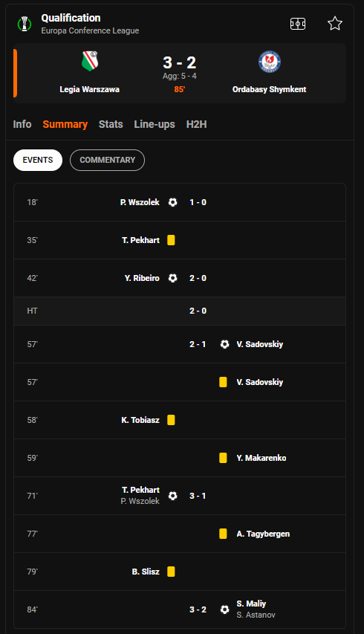Click the favorite star icon
This screenshot has height=634, width=364.
335,24
